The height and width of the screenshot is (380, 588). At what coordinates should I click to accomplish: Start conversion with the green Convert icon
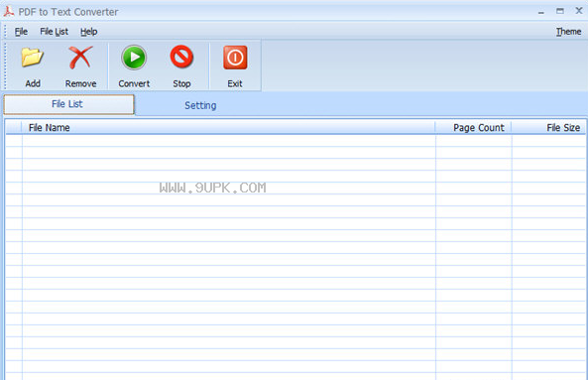(134, 58)
